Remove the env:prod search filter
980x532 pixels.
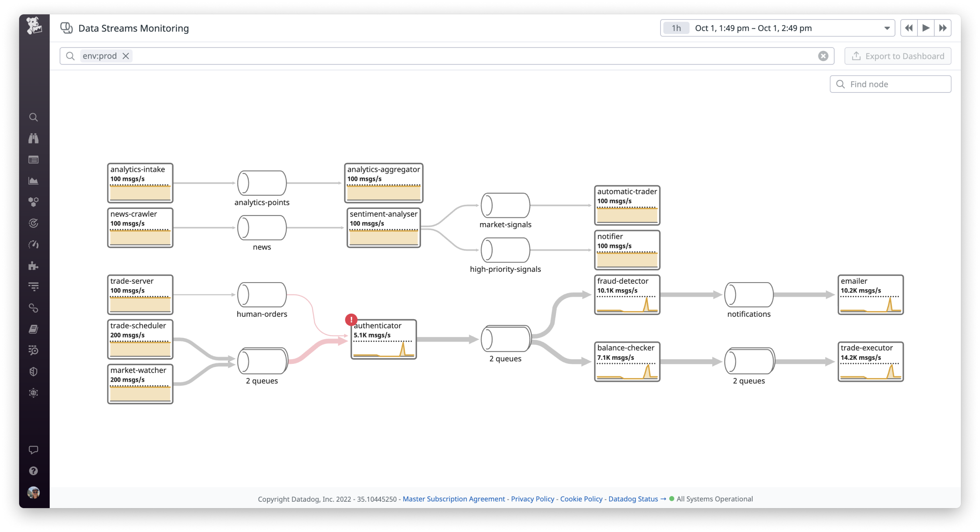click(x=125, y=56)
